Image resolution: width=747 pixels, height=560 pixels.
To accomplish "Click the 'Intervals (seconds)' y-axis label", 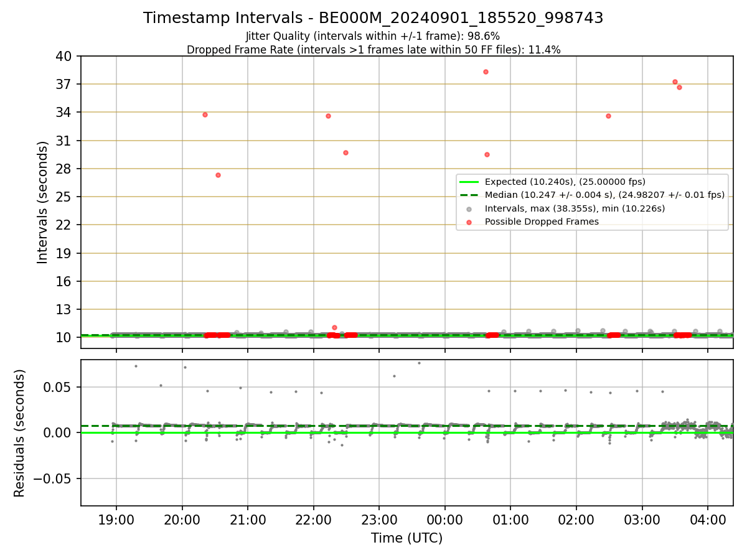I will tap(43, 202).
